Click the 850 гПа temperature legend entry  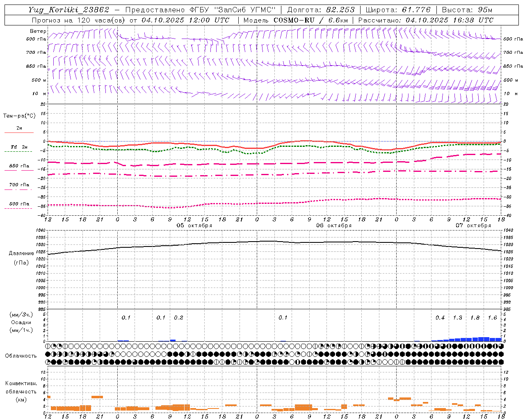click(x=19, y=166)
